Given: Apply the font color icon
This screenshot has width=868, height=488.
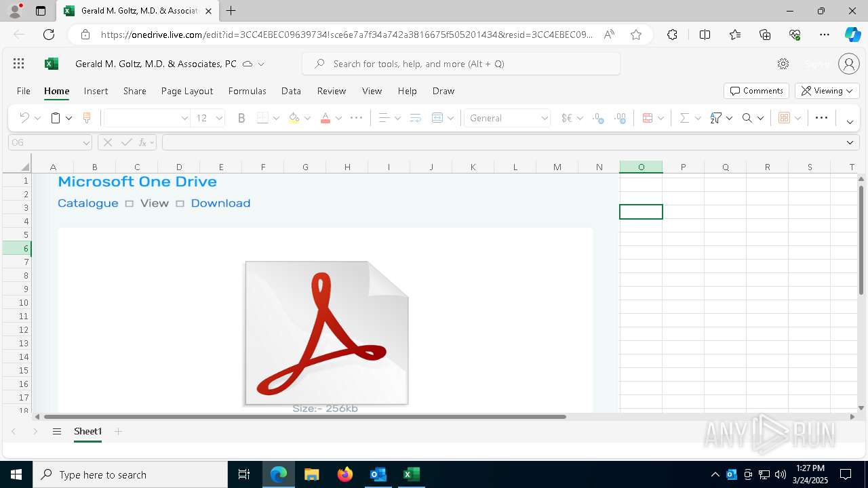Looking at the screenshot, I should (x=325, y=118).
